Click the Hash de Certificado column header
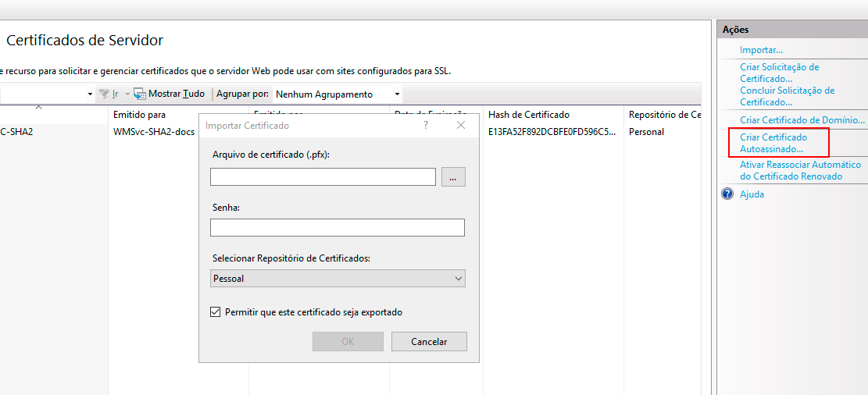The image size is (868, 395). (529, 115)
